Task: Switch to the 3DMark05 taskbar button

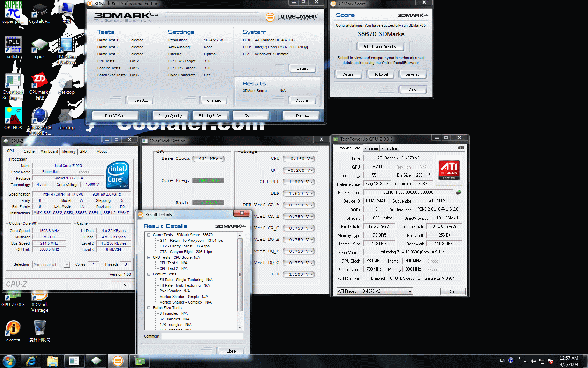Action: pyautogui.click(x=118, y=361)
